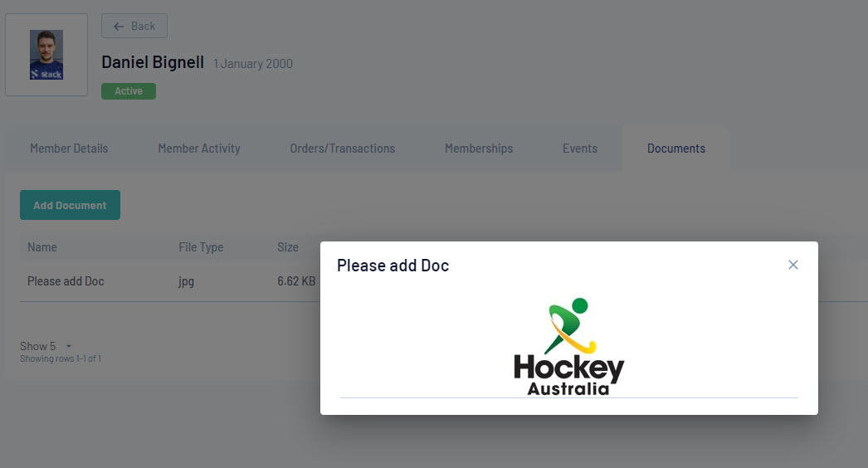
Task: Click the Hockey Australia logo image
Action: [568, 347]
